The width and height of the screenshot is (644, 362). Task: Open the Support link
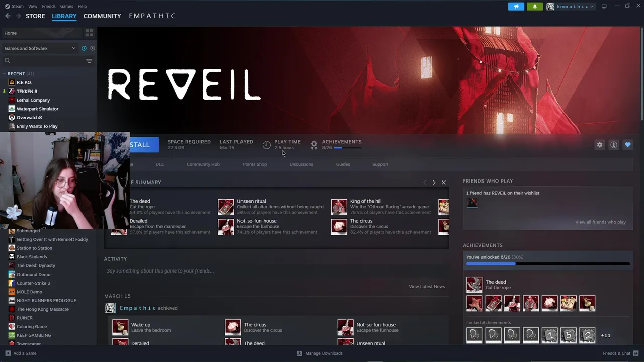click(380, 164)
